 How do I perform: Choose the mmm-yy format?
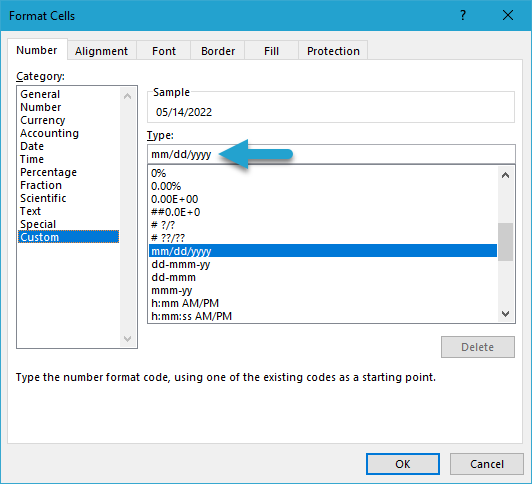[323, 290]
